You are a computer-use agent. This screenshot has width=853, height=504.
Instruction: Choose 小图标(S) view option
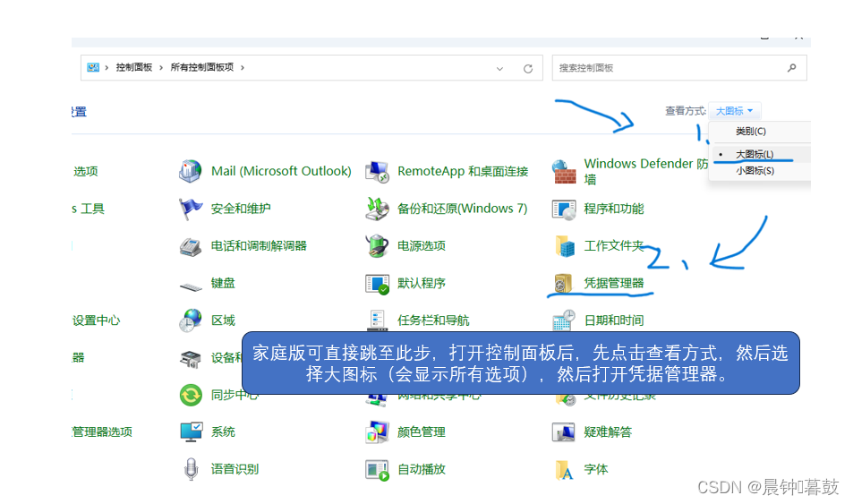point(755,171)
